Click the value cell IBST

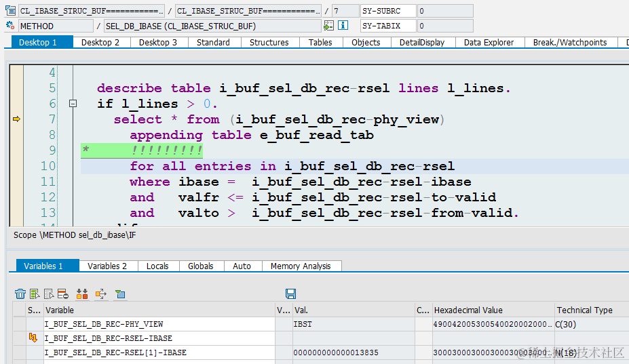[x=354, y=324]
